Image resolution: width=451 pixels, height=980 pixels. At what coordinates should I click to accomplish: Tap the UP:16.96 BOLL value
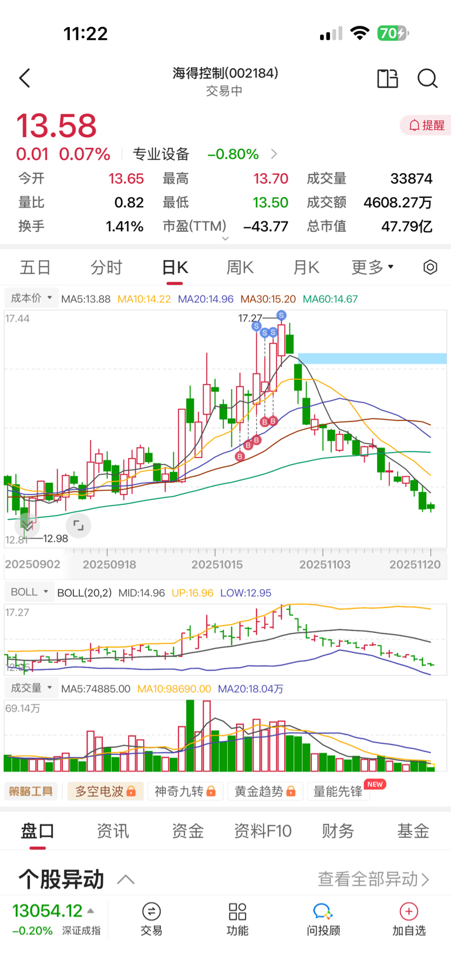[192, 593]
